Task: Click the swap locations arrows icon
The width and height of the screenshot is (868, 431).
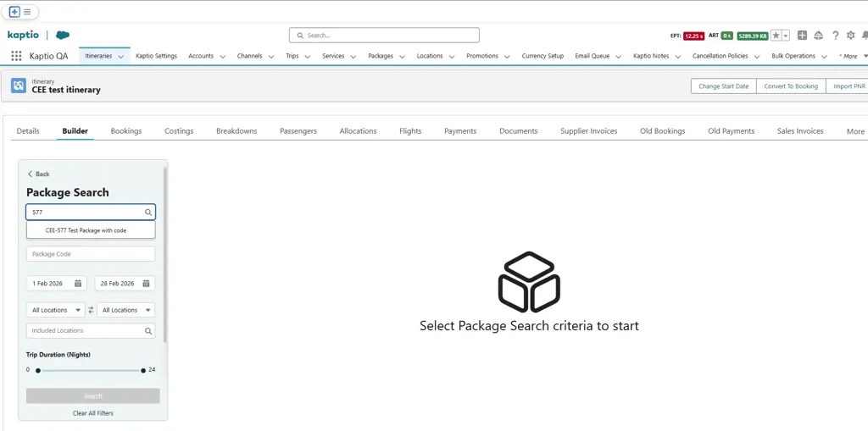Action: tap(91, 310)
